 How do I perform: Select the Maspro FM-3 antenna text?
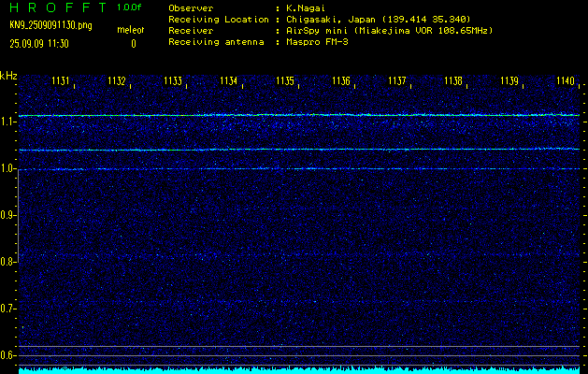(317, 42)
